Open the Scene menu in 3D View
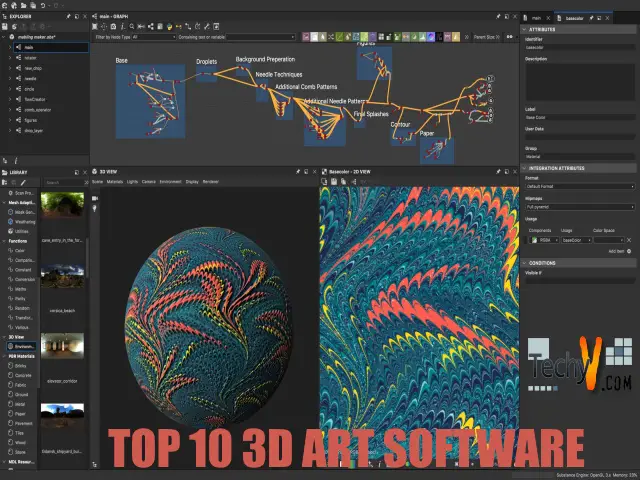 (x=98, y=182)
